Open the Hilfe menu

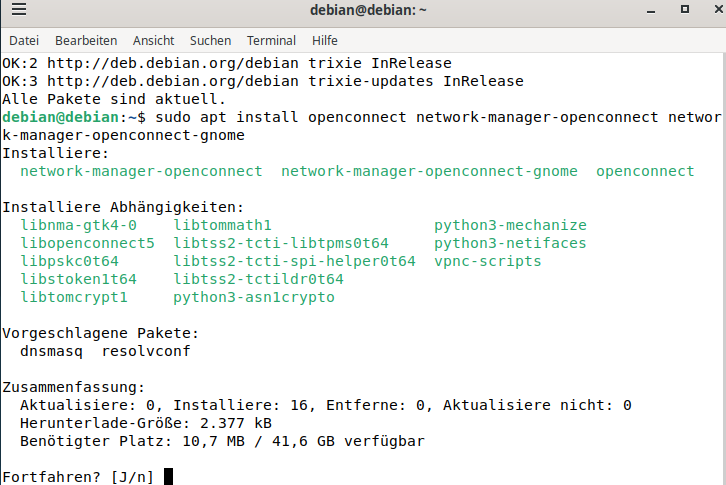tap(325, 41)
